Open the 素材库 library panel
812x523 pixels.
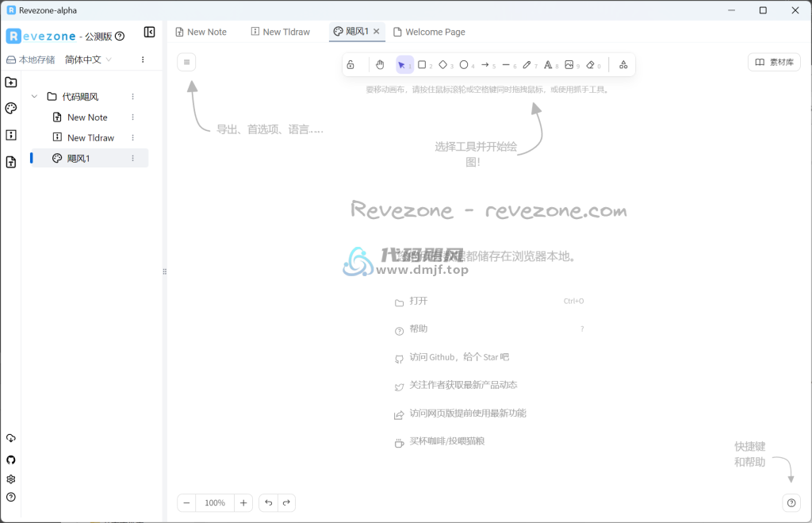tap(774, 62)
